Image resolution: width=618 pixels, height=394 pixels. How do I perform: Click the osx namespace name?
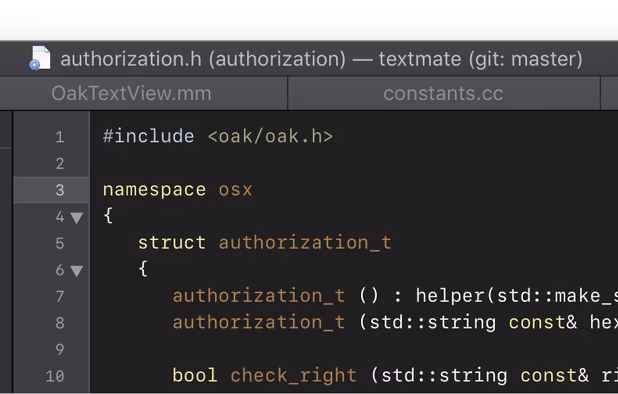(235, 190)
